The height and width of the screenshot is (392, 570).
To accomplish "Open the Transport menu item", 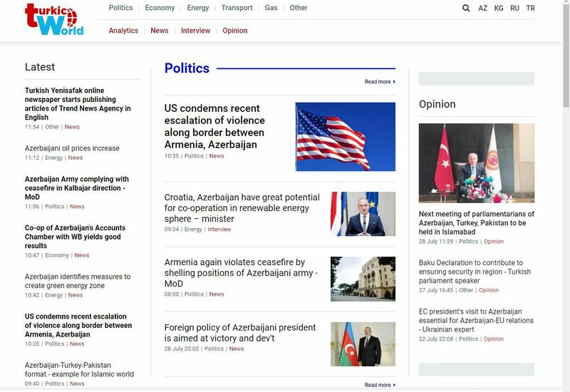I will tap(237, 8).
